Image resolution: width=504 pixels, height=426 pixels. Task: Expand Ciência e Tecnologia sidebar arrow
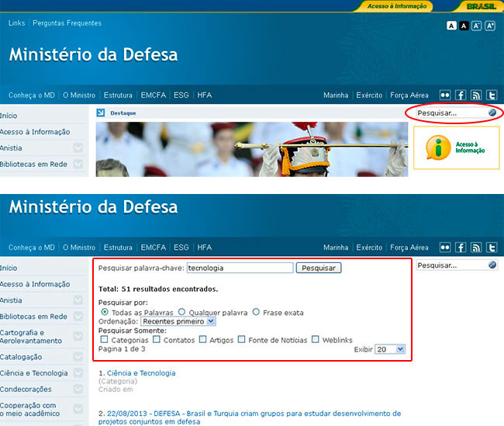tap(78, 373)
